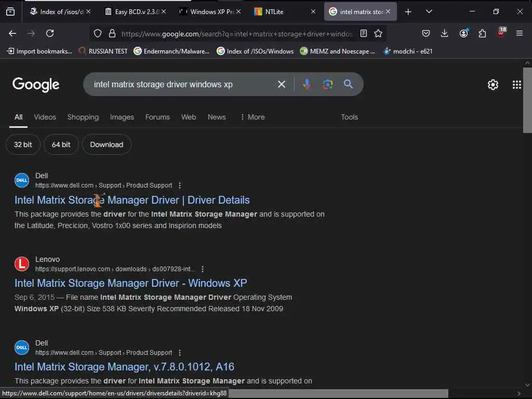Click the Google logo
The width and height of the screenshot is (532, 399).
pos(36,85)
